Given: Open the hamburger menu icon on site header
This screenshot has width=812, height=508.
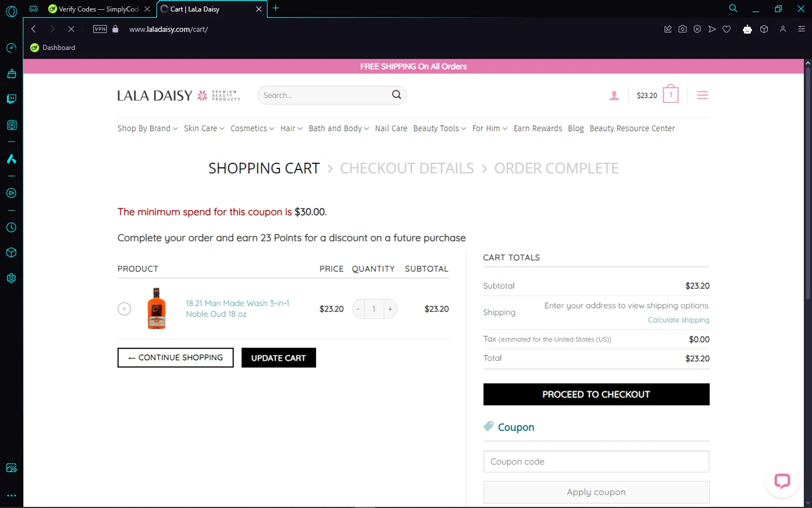Looking at the screenshot, I should [x=703, y=95].
